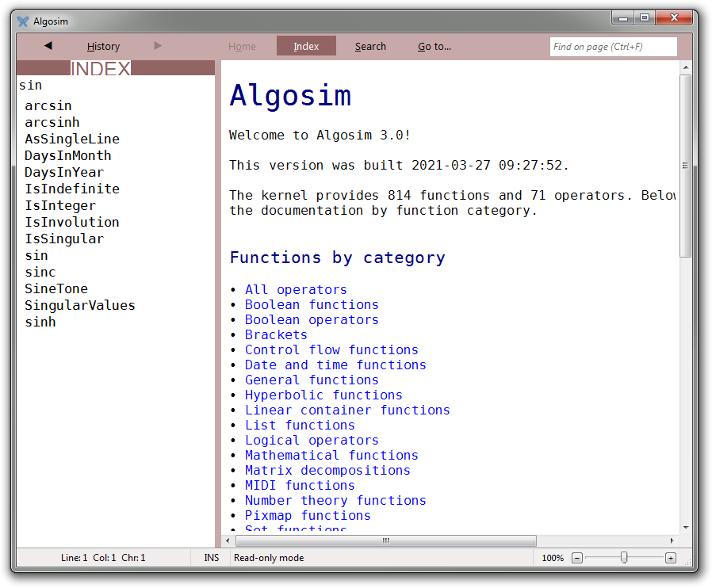This screenshot has height=588, width=712.
Task: Click the zoom out minus button
Action: (576, 558)
